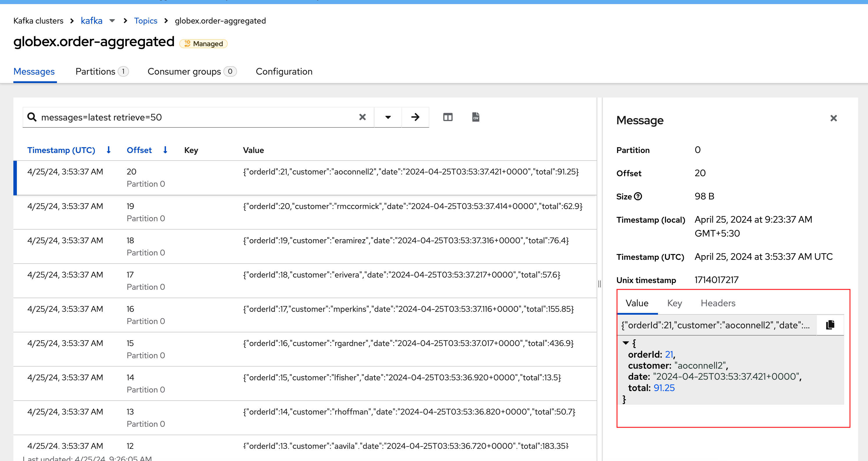Open the kafka cluster switcher dropdown
Image resolution: width=868 pixels, height=461 pixels.
point(112,21)
